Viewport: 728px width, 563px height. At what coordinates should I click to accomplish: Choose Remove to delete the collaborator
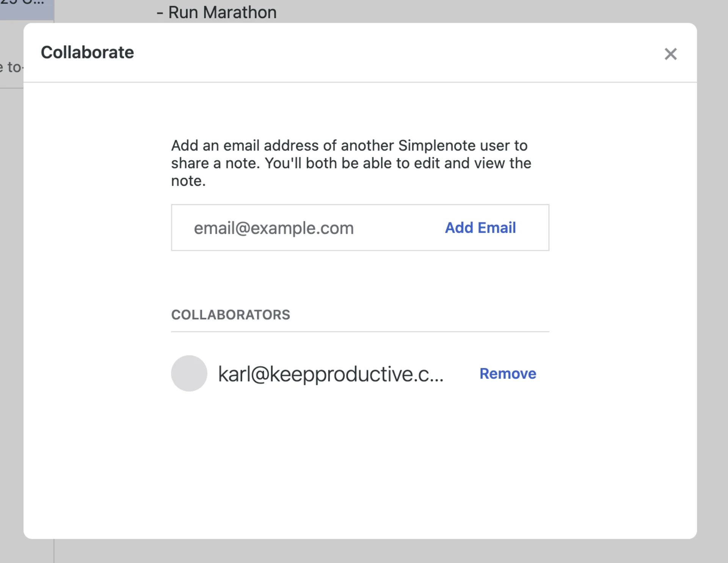tap(508, 373)
